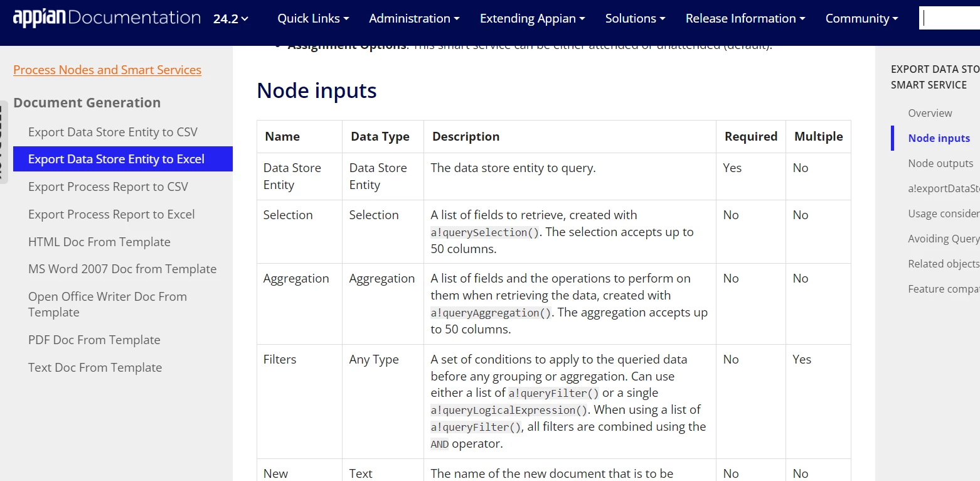Click the Document Generation sidebar heading
The width and height of the screenshot is (980, 481).
(x=87, y=102)
